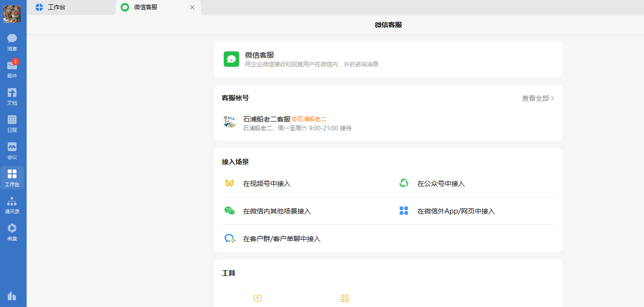The image size is (644, 307).
Task: Click 查看全部 to view all accounts
Action: click(536, 98)
